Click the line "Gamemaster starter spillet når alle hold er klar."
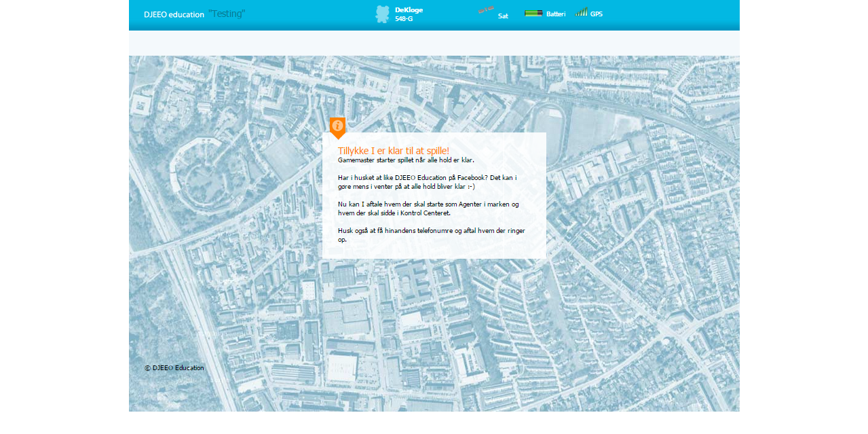 pos(406,160)
